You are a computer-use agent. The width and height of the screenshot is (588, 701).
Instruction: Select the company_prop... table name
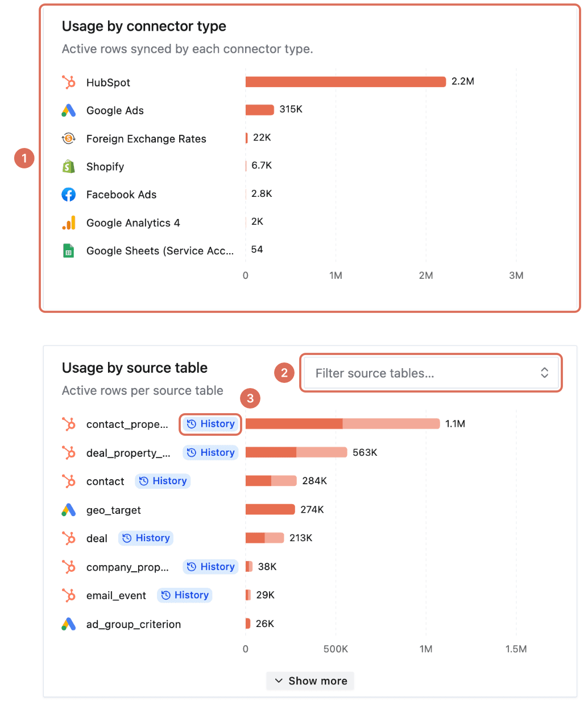(x=127, y=567)
